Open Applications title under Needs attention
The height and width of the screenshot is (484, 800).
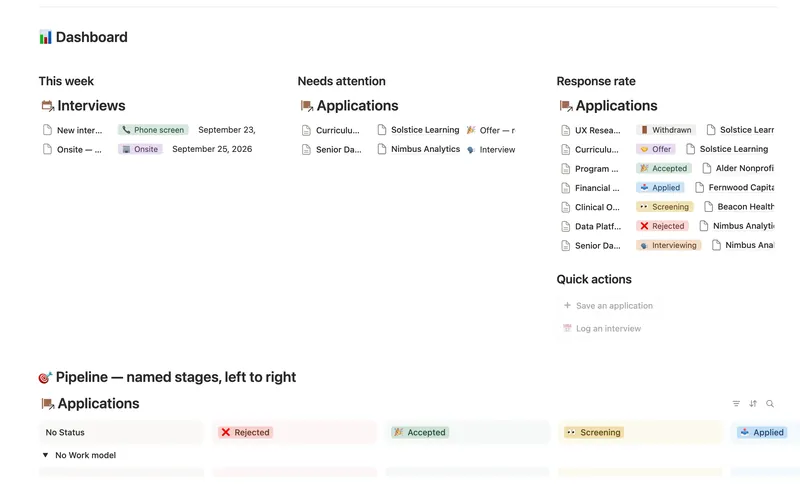point(357,106)
